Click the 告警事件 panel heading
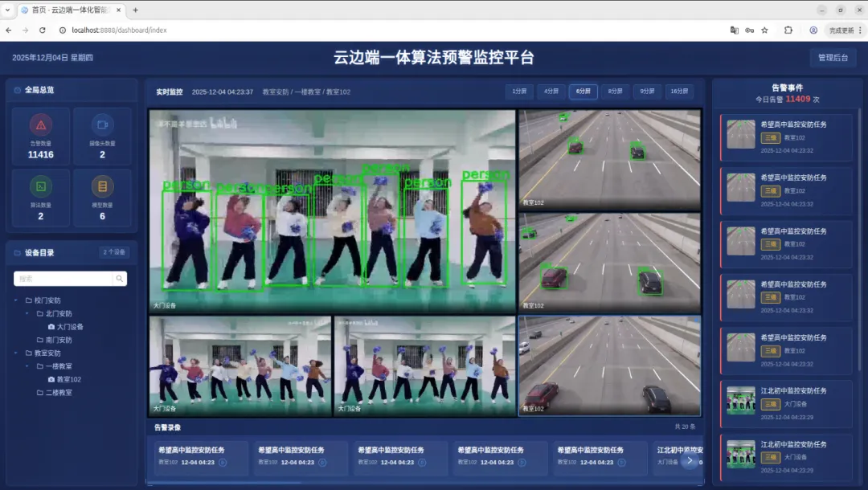This screenshot has width=868, height=490. click(787, 88)
